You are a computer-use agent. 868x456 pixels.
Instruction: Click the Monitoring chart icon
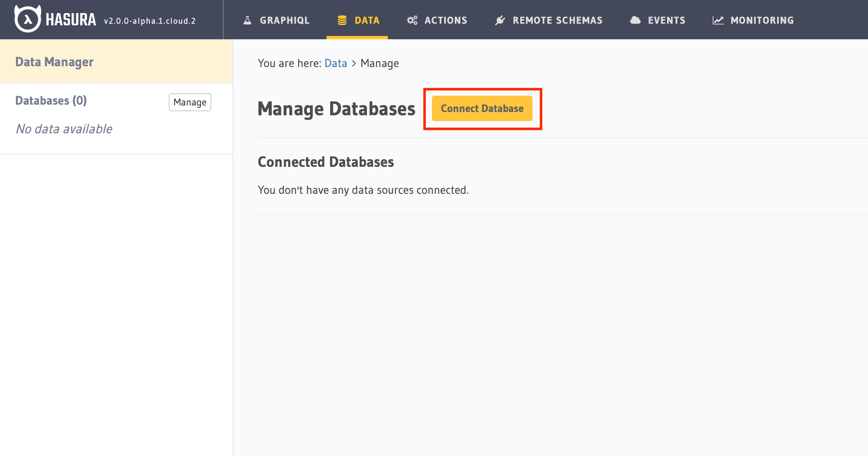718,20
